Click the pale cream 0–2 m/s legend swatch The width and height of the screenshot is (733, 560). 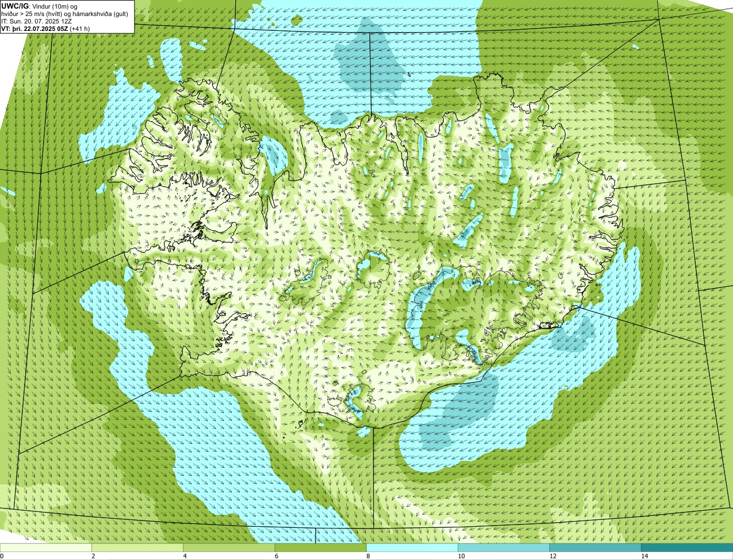pos(46,547)
